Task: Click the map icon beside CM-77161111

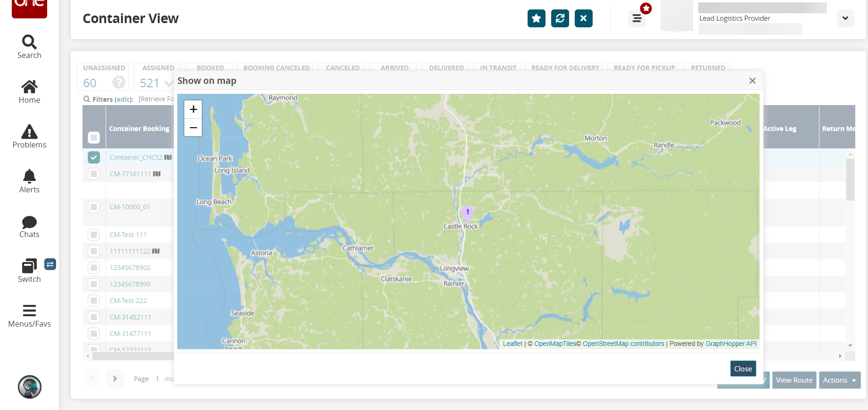Action: pyautogui.click(x=157, y=174)
